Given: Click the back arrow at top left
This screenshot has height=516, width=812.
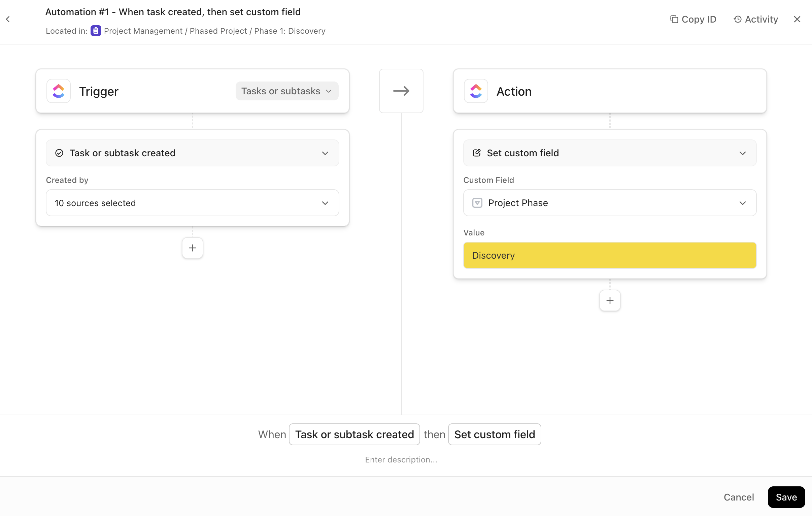Looking at the screenshot, I should pyautogui.click(x=8, y=19).
